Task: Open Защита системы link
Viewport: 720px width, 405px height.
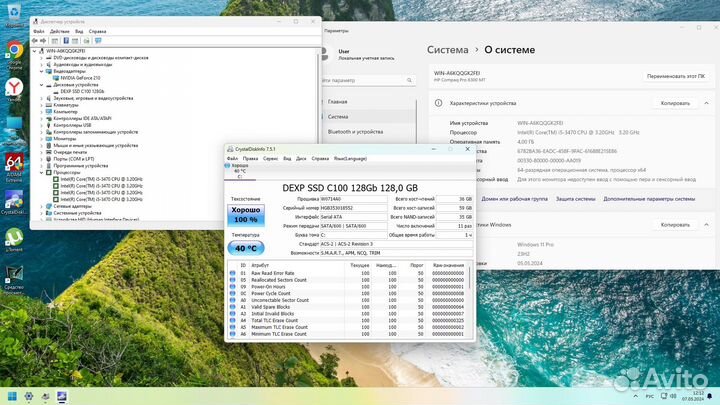Action: click(x=575, y=199)
